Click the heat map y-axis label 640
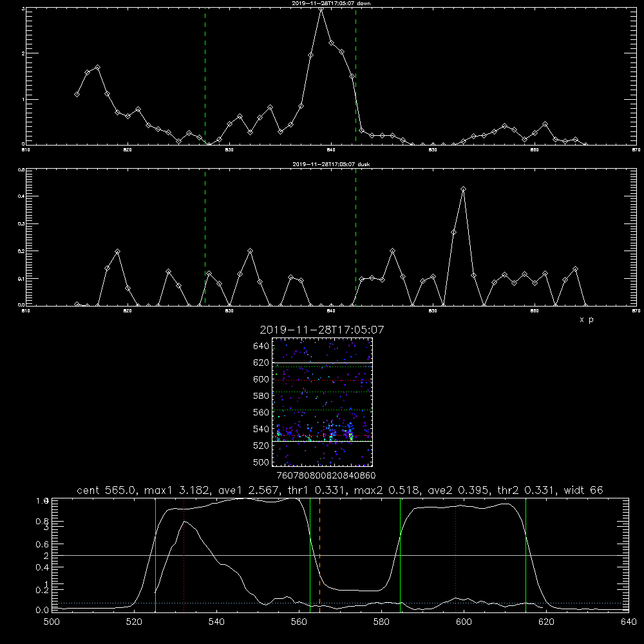The image size is (644, 644). click(261, 346)
